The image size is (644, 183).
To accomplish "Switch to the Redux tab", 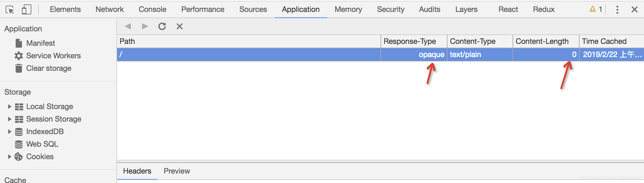I will pyautogui.click(x=544, y=9).
